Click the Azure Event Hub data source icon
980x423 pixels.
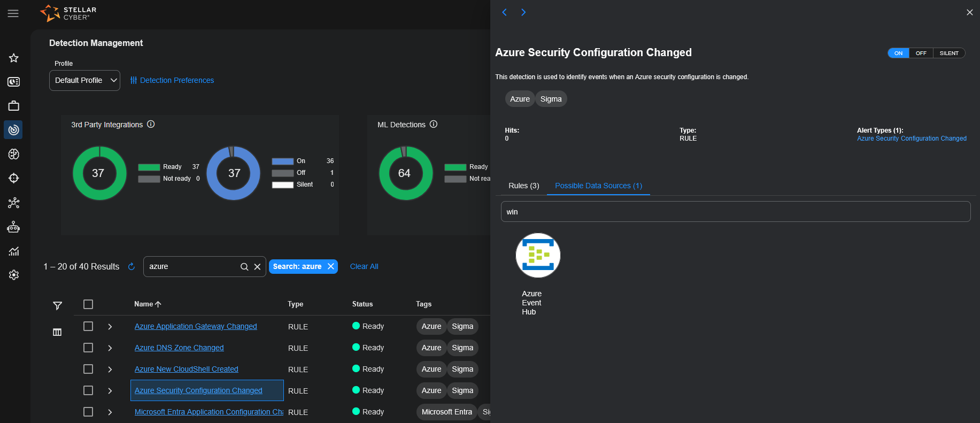[x=538, y=255]
